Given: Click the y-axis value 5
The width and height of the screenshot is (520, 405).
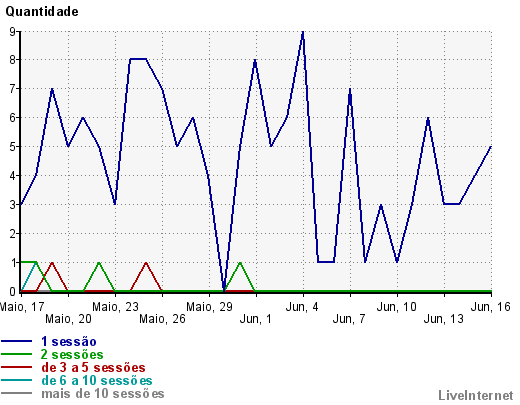Looking at the screenshot, I should 13,147.
